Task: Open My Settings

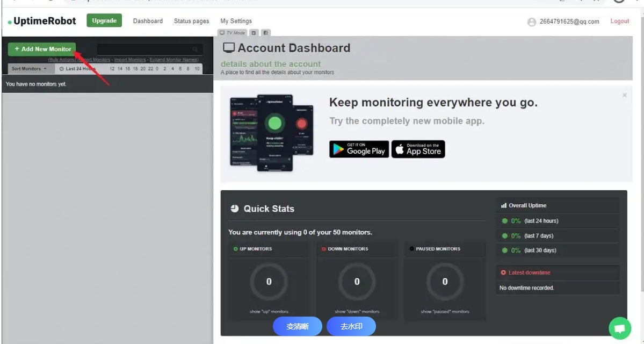Action: pos(236,21)
